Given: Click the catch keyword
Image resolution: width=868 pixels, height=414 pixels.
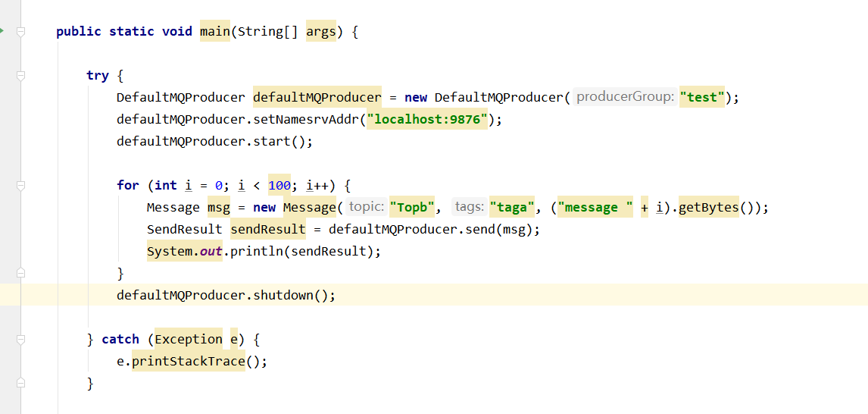Looking at the screenshot, I should (120, 339).
